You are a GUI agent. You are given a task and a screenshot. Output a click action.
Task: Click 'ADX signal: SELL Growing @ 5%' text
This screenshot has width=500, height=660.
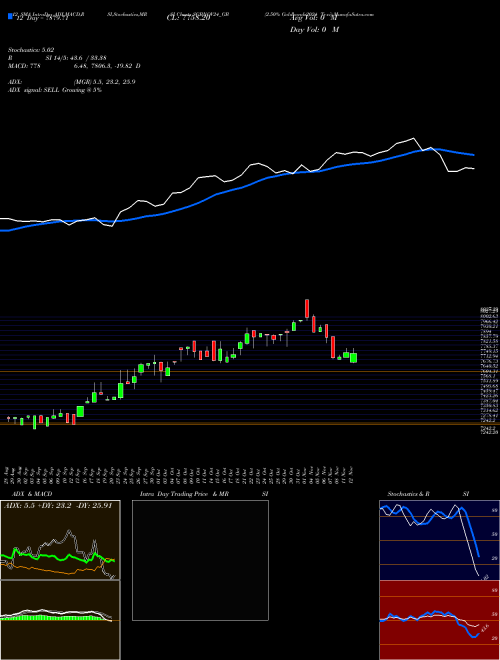tap(55, 90)
